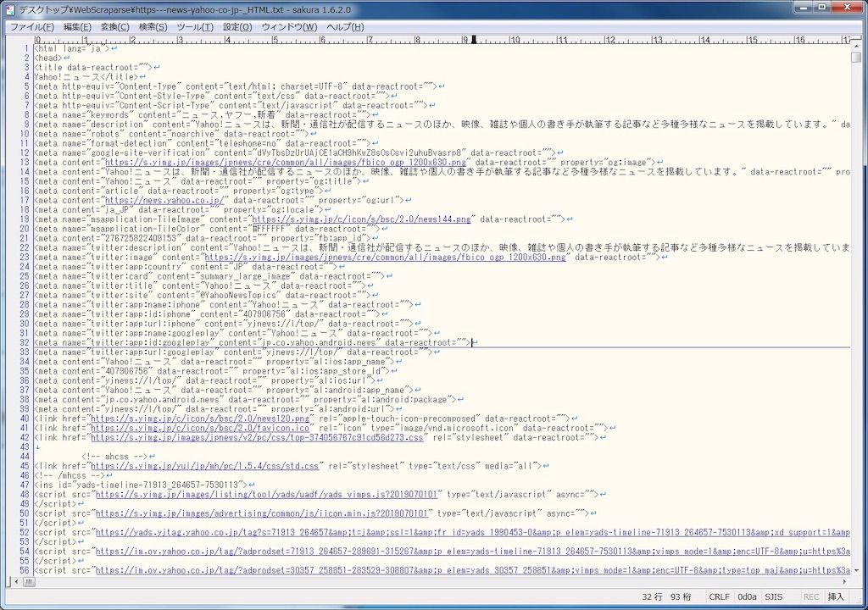Open the std.css link on line 45

click(x=205, y=466)
